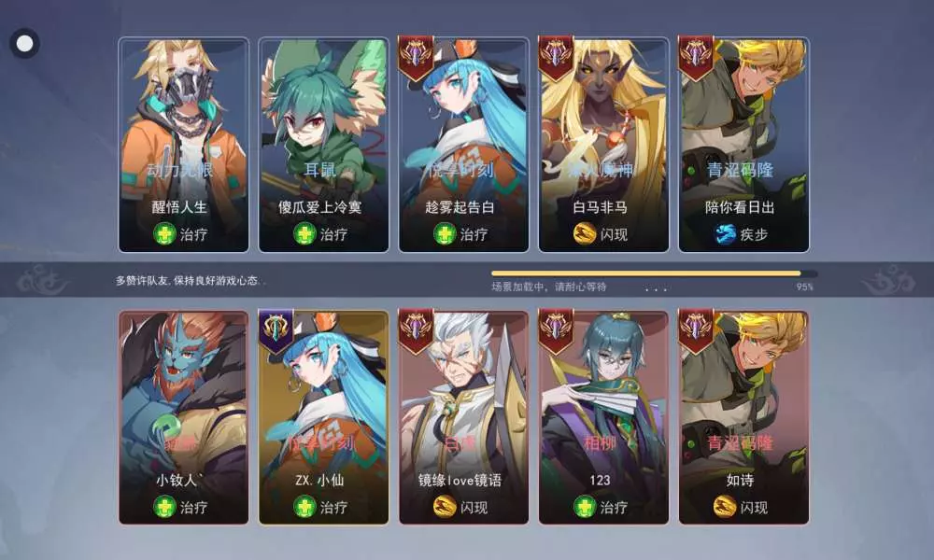Click heal spell icon for 小钕人
934x560 pixels.
164,507
